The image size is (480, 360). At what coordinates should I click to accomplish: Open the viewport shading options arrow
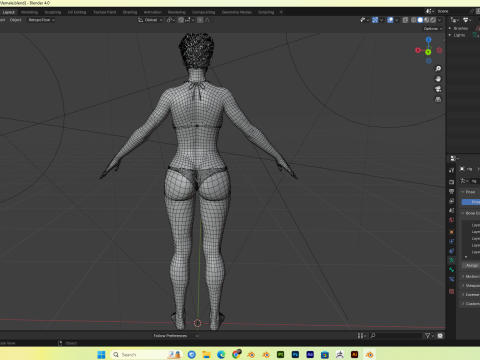[x=439, y=20]
